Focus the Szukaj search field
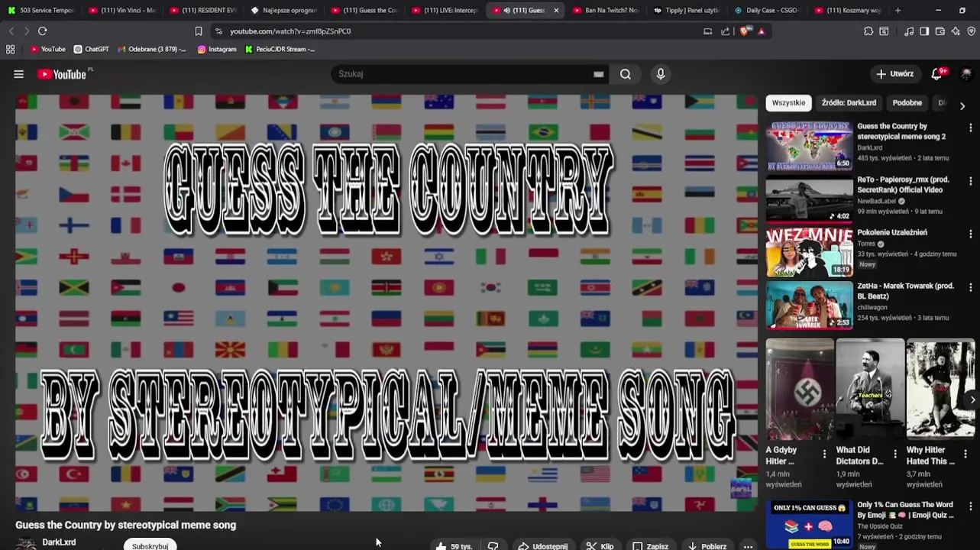This screenshot has height=550, width=980. [x=462, y=74]
